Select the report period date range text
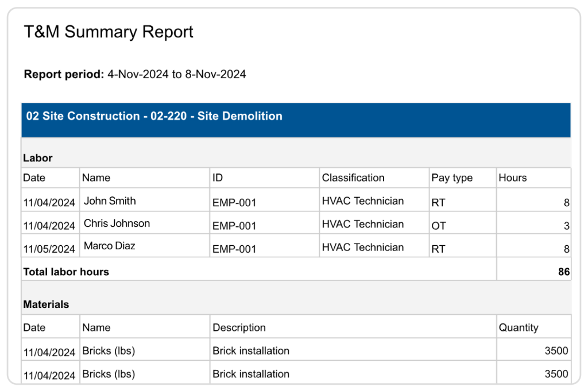Screen dimensions: 588x390 pos(176,74)
